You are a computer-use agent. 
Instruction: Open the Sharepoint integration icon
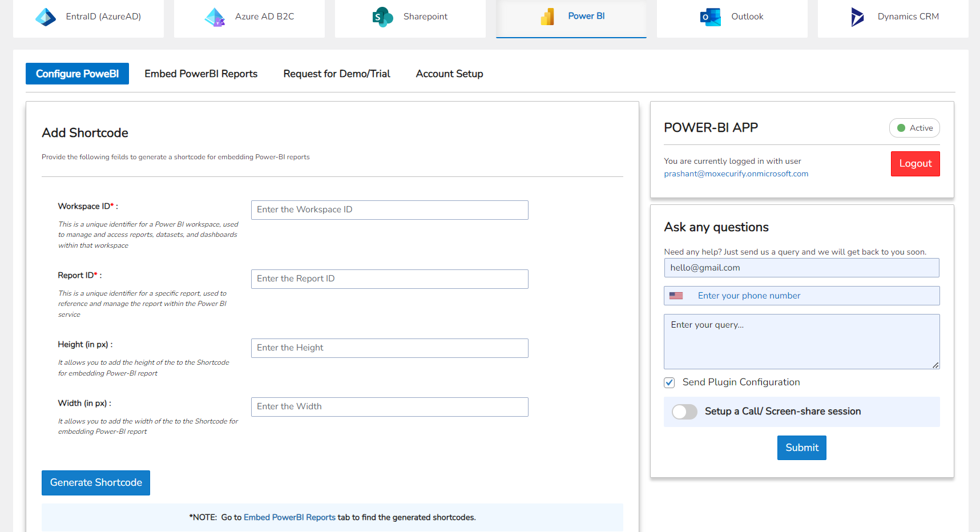tap(410, 16)
